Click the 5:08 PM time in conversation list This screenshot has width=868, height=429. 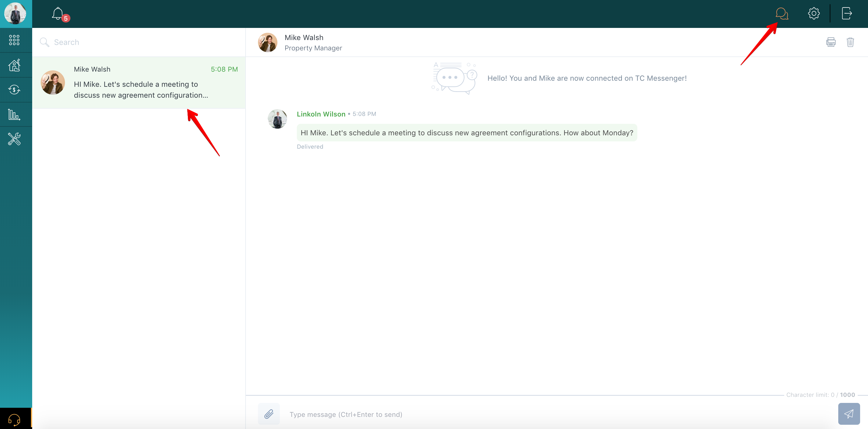click(x=224, y=69)
